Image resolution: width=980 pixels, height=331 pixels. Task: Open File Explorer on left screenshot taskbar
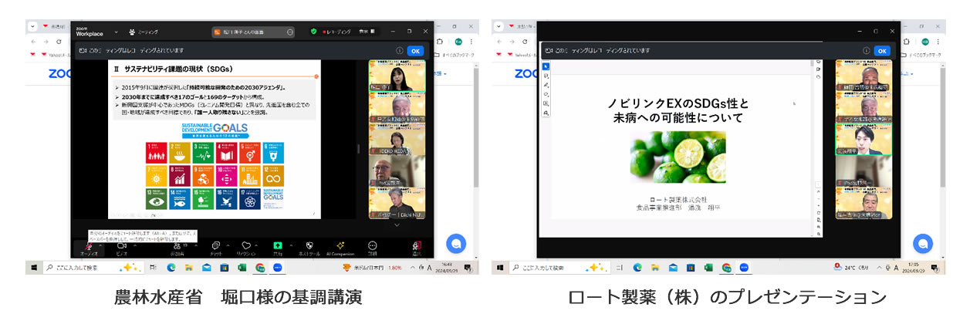188,268
